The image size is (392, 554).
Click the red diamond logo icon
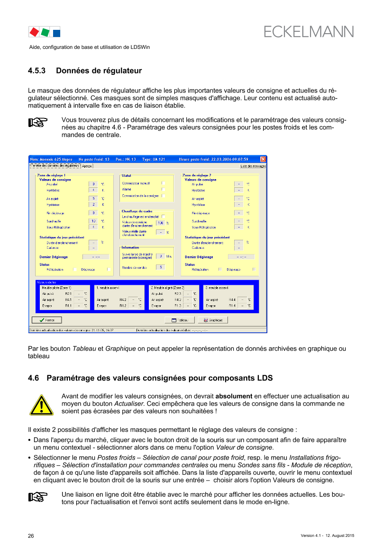[x=34, y=32]
